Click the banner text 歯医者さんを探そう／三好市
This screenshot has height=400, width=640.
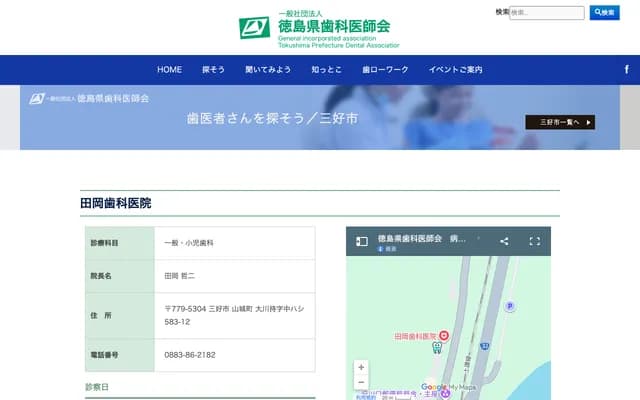tap(272, 118)
